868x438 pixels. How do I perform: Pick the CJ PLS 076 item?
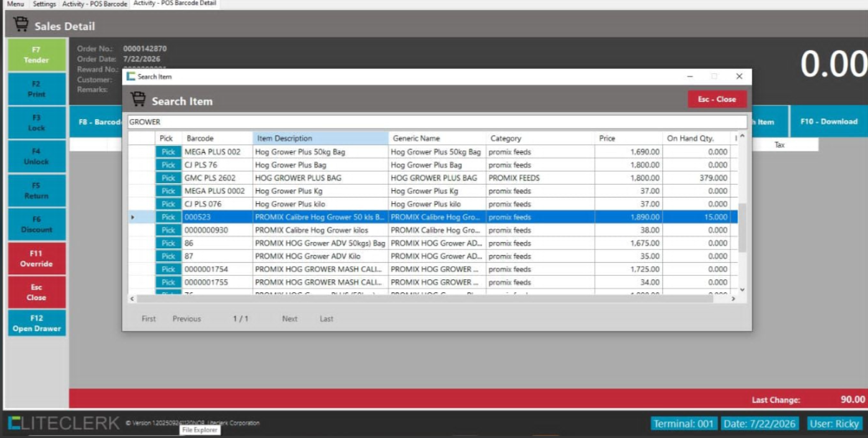point(168,204)
